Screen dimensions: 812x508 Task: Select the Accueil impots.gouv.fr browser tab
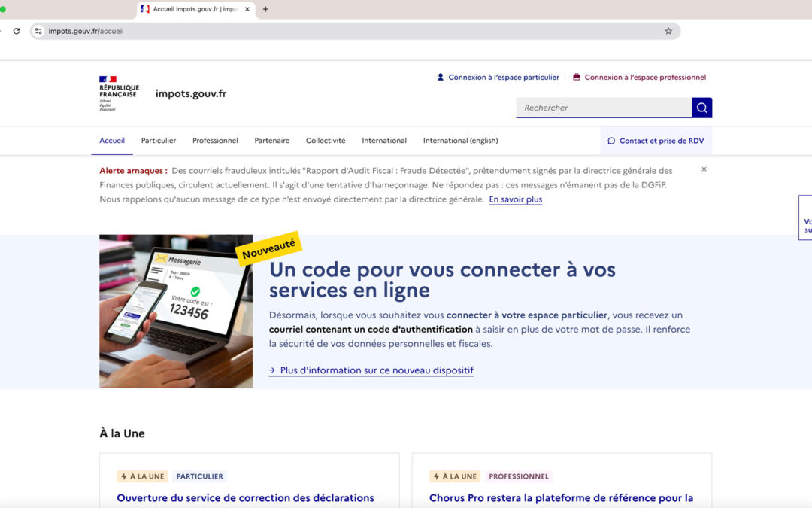(195, 9)
